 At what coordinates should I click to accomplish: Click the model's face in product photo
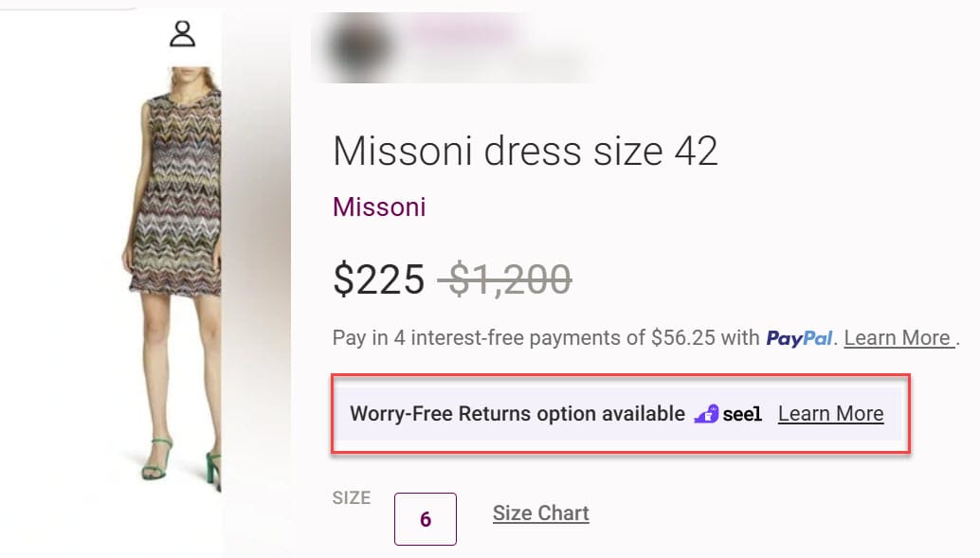click(x=190, y=76)
